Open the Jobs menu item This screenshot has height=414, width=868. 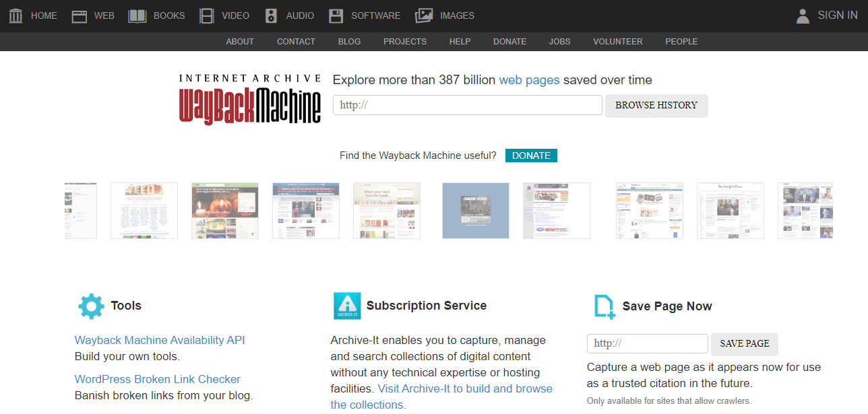coord(559,42)
